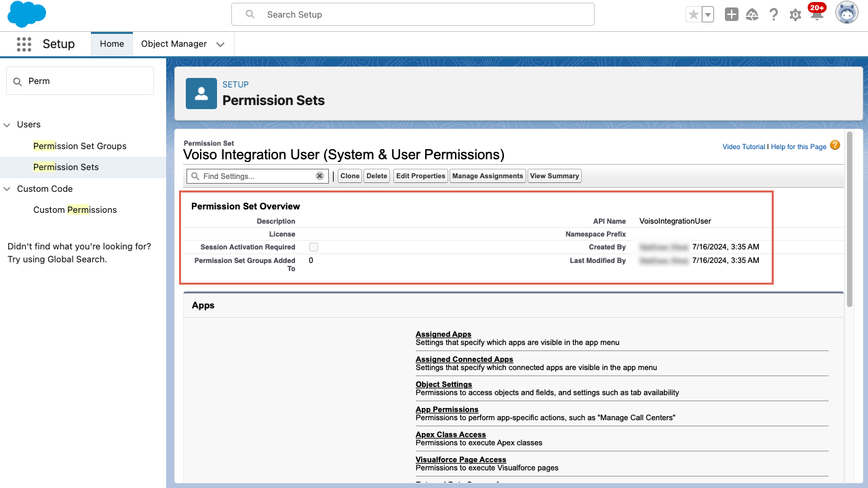
Task: Click the Delete button
Action: [x=377, y=176]
